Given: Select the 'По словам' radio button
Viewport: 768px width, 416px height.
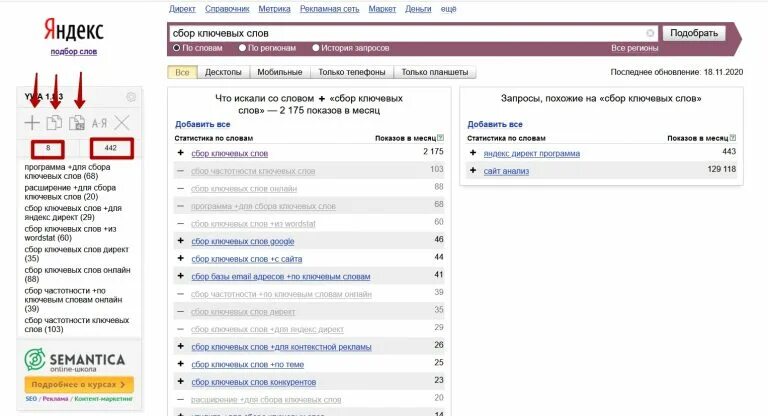Looking at the screenshot, I should click(x=177, y=48).
